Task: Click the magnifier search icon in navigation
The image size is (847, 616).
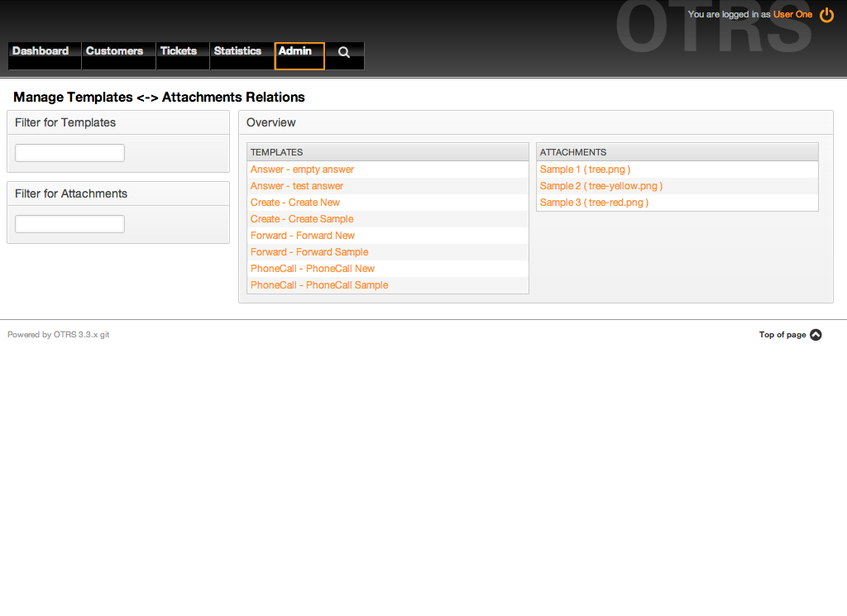Action: [344, 52]
